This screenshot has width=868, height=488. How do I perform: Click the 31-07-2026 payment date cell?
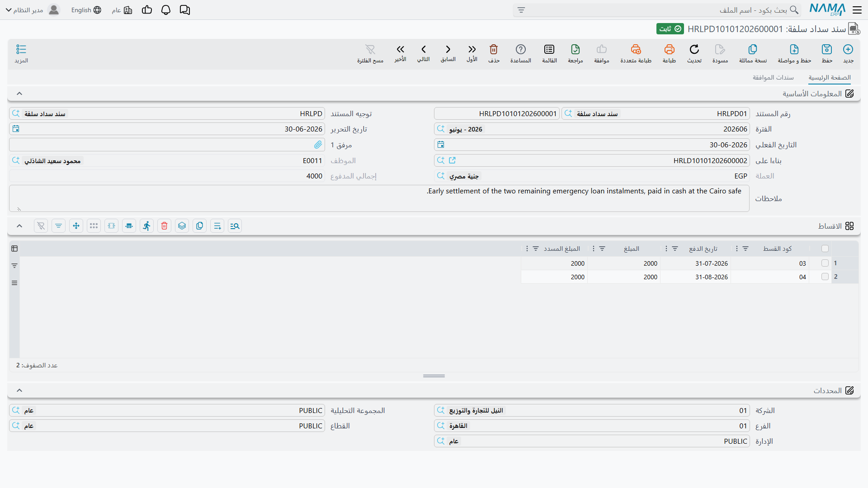(x=695, y=263)
